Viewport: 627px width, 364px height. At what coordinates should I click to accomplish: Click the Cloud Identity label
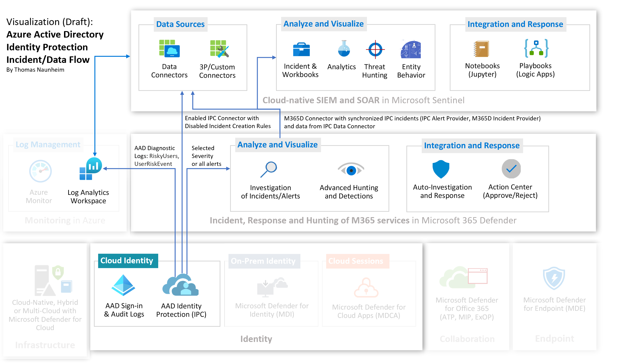pos(128,261)
